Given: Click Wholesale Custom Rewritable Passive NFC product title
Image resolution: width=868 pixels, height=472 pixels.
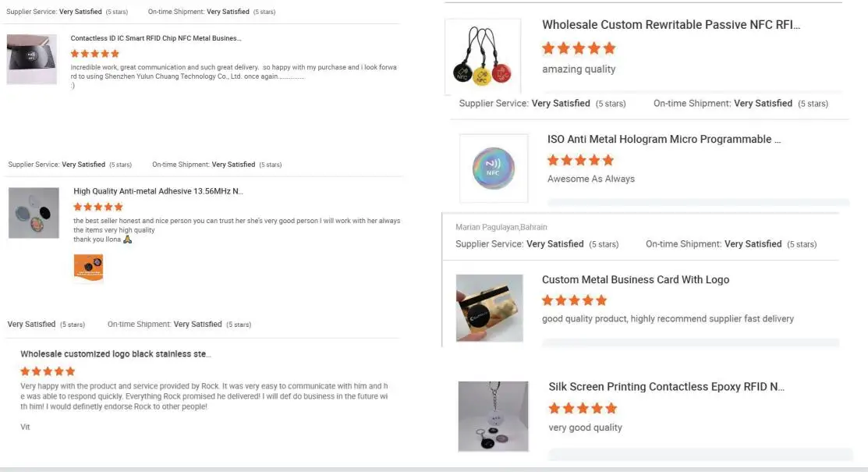Looking at the screenshot, I should (671, 25).
